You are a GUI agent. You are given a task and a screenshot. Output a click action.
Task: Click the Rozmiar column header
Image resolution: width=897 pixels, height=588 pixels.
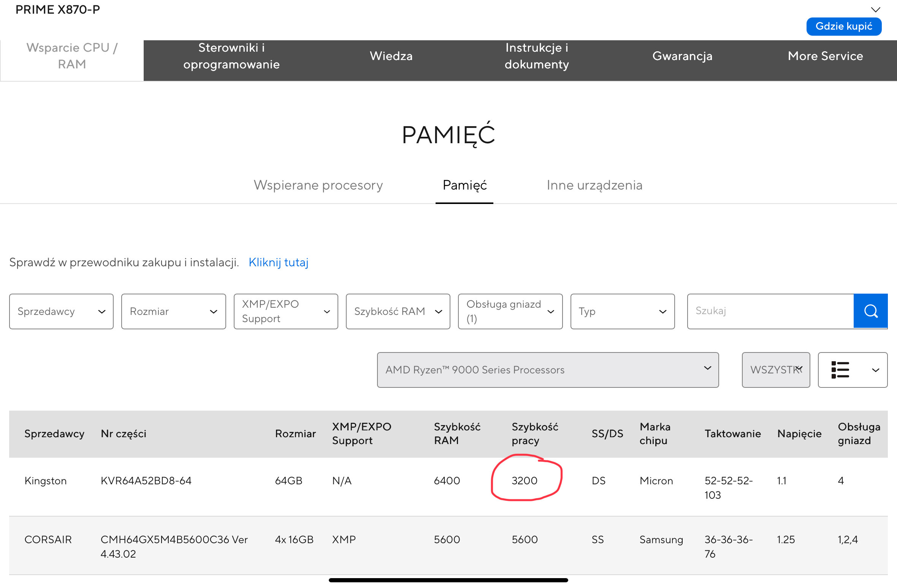(295, 433)
